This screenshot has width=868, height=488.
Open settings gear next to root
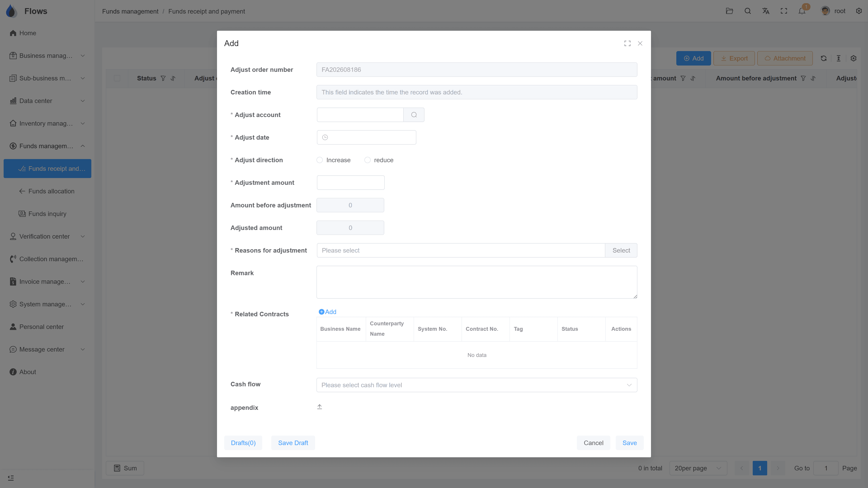tap(859, 11)
